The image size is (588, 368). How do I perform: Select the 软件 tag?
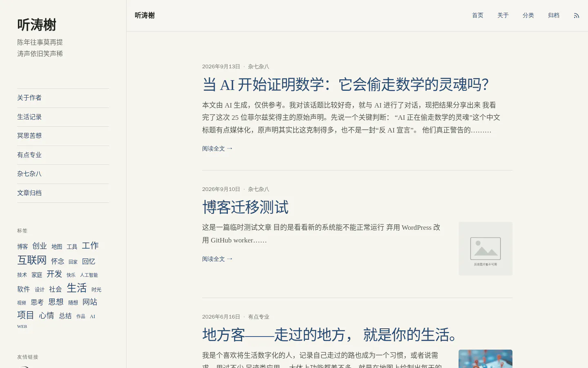coord(24,289)
